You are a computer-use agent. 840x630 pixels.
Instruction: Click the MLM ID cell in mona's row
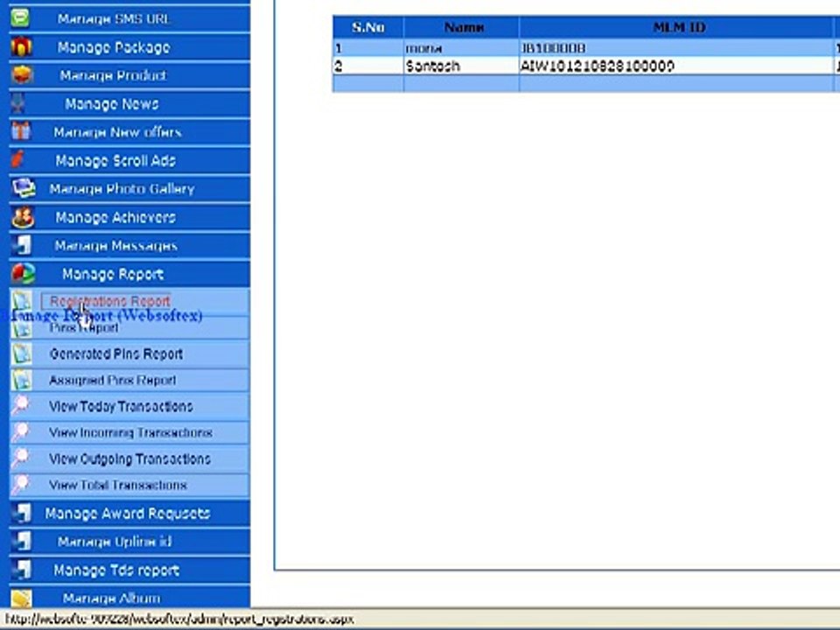pos(676,48)
